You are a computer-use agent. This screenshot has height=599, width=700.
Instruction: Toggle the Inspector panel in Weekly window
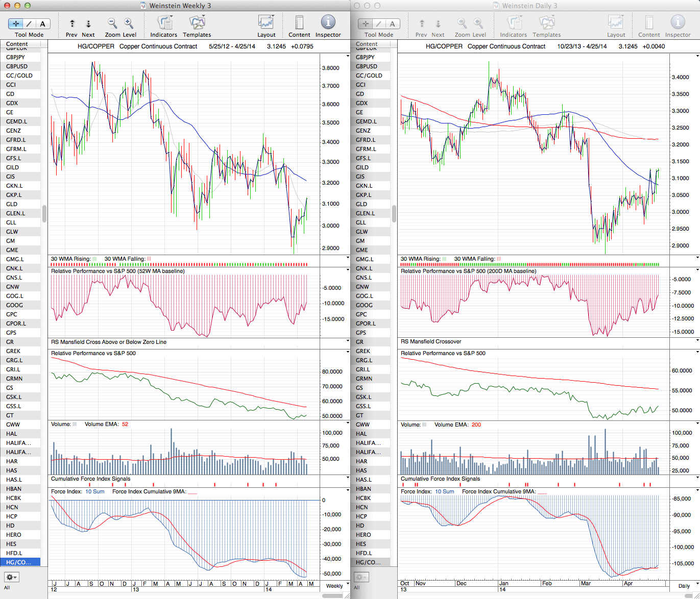point(328,23)
